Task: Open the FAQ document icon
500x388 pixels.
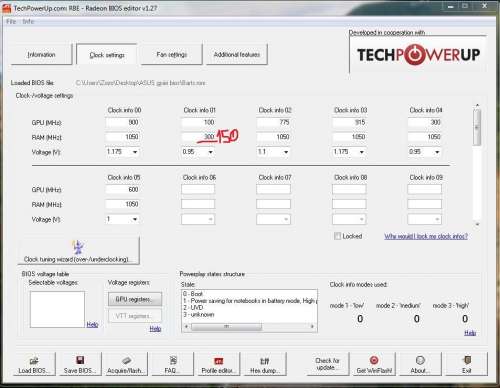Action: (173, 360)
